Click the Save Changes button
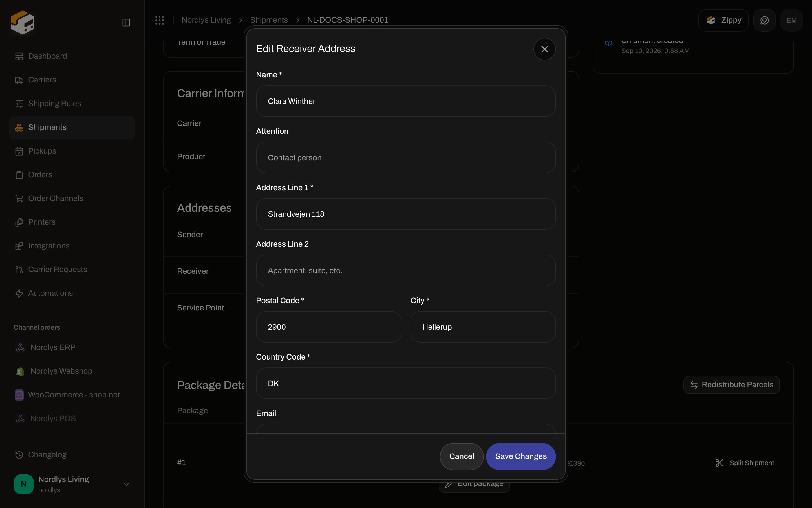Viewport: 812px width, 508px height. tap(521, 456)
